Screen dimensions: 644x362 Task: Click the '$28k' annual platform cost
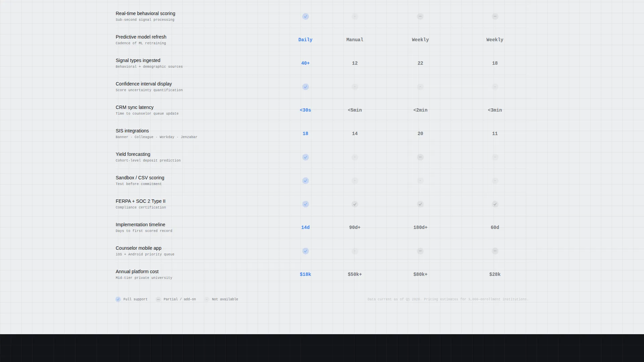(495, 274)
